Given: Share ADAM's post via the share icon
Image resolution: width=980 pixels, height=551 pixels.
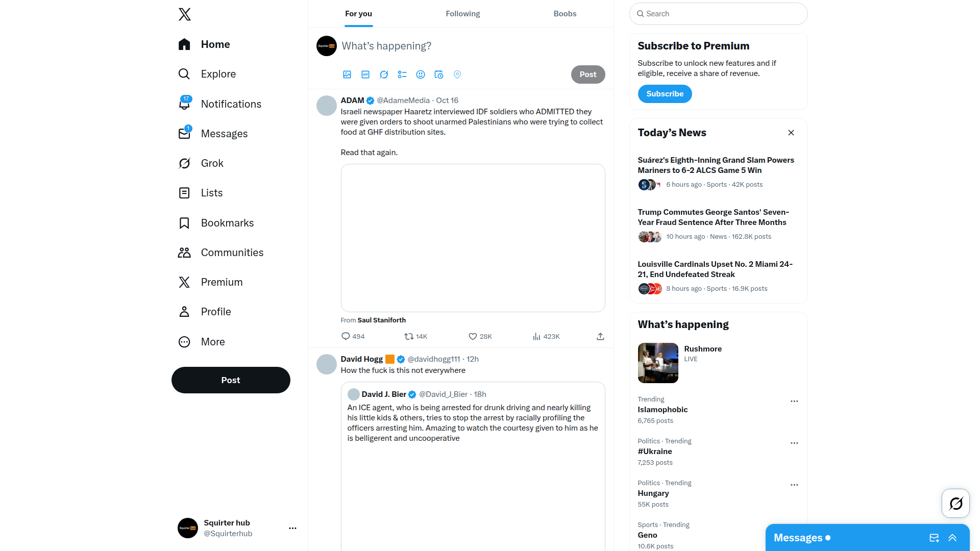Looking at the screenshot, I should pos(600,337).
